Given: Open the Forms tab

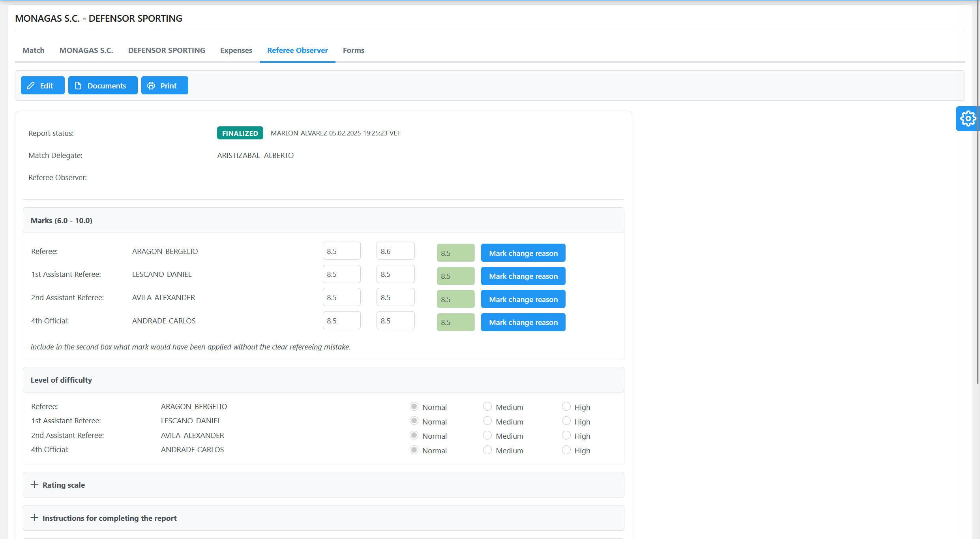Looking at the screenshot, I should (x=353, y=50).
